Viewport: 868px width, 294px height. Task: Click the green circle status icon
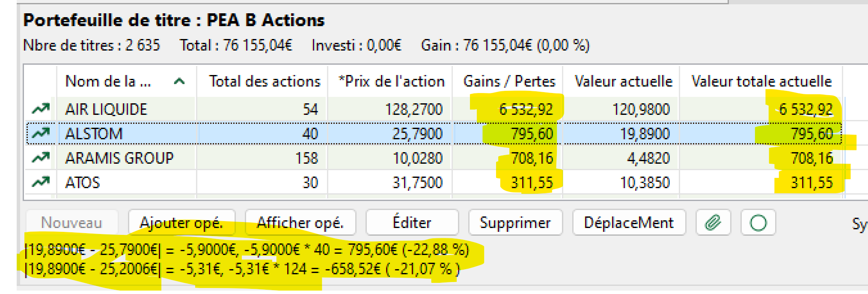(758, 222)
